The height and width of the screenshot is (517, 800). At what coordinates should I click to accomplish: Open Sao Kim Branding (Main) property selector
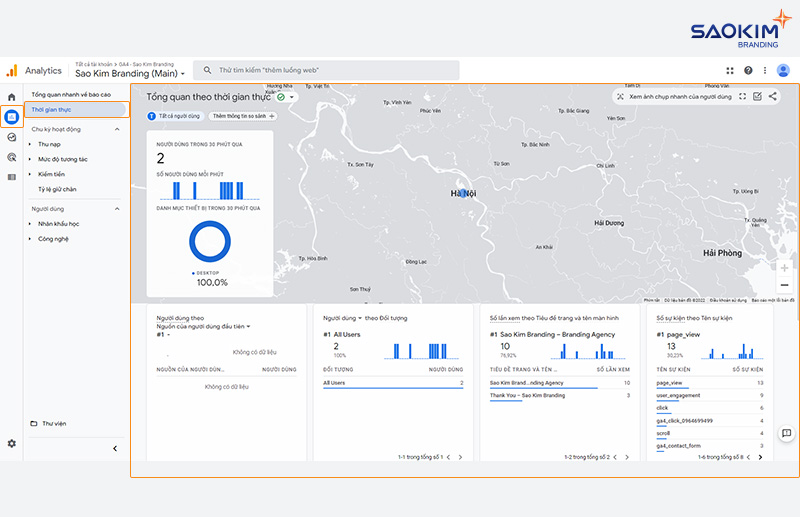[130, 73]
